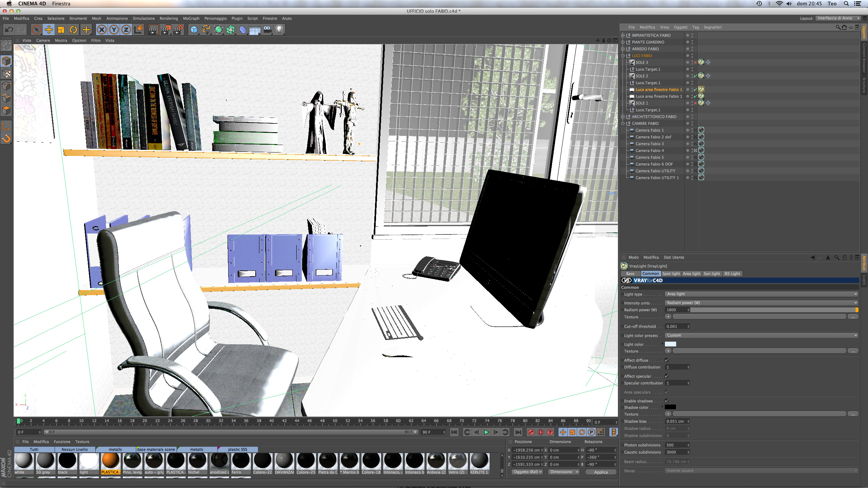868x488 pixels.
Task: Toggle Affect diffuse checkbox
Action: (667, 360)
